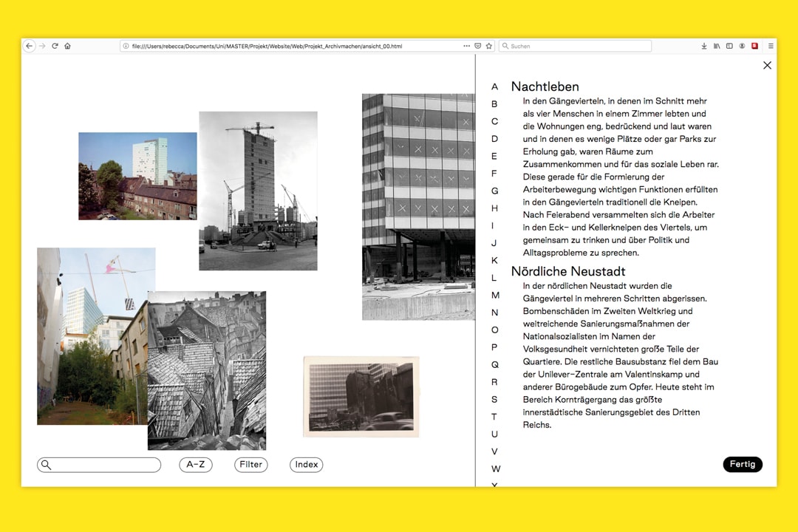Image resolution: width=798 pixels, height=532 pixels.
Task: Click the magnifier icon in the archive search
Action: pos(47,464)
